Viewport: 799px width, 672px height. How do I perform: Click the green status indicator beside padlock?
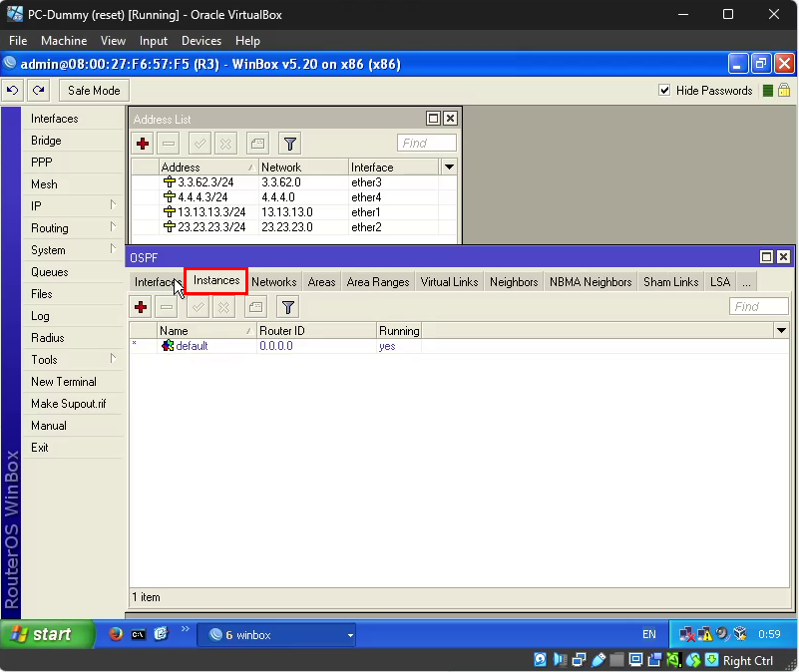coord(768,91)
